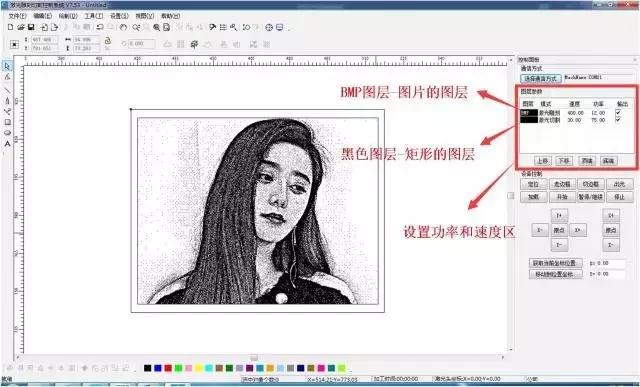
Task: Open the 设置(S) menu
Action: click(119, 16)
